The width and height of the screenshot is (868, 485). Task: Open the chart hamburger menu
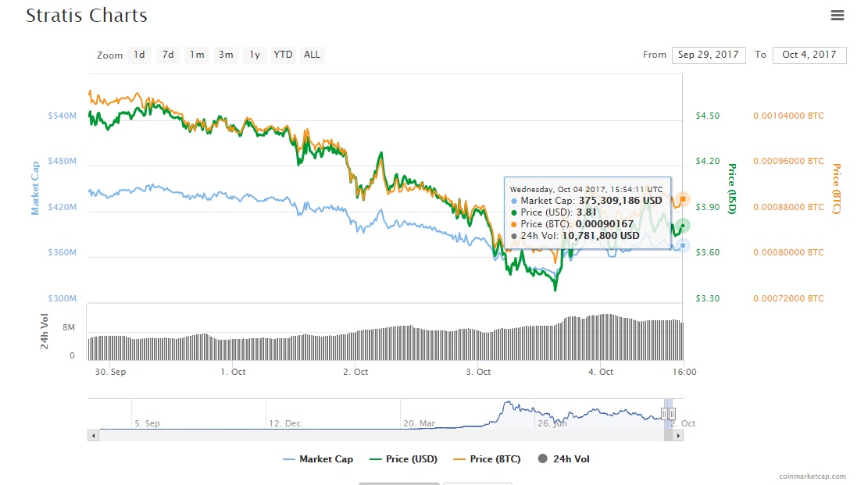(x=838, y=15)
